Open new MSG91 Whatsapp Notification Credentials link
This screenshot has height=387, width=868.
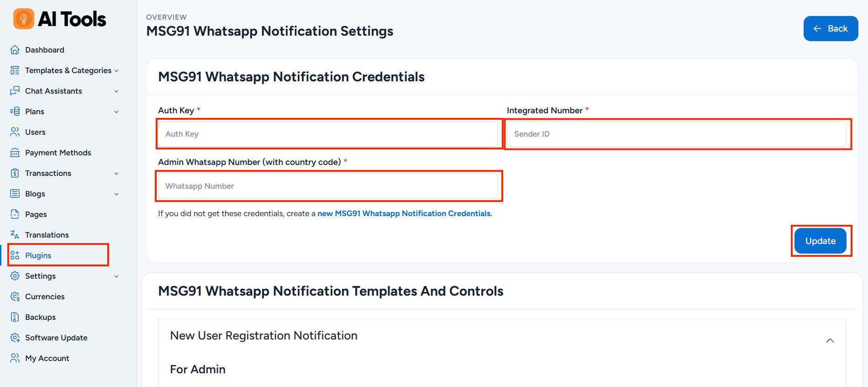point(405,213)
